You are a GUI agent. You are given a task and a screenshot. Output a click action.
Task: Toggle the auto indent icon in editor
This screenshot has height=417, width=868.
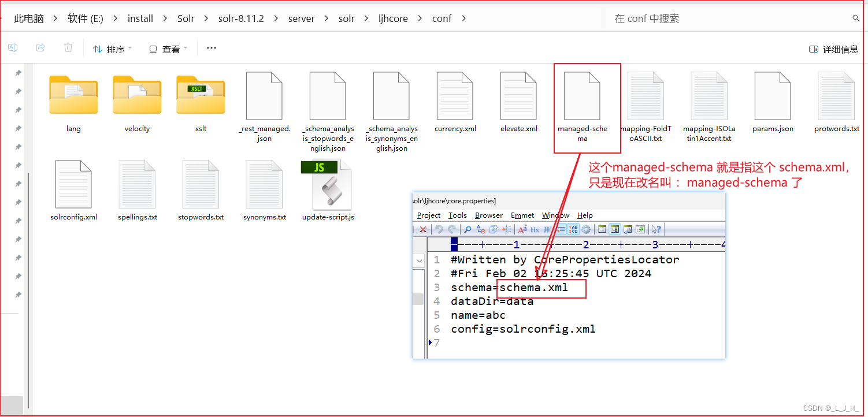[x=561, y=229]
